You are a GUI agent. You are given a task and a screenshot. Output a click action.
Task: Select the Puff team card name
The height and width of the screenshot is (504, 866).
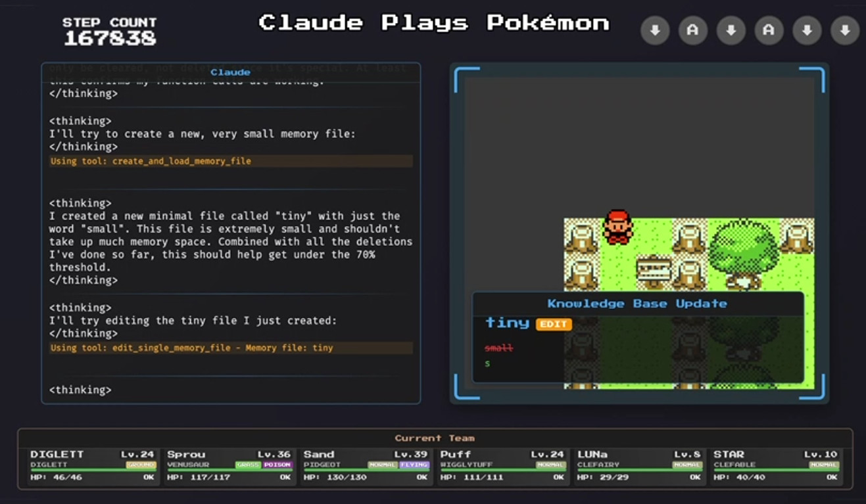point(456,454)
